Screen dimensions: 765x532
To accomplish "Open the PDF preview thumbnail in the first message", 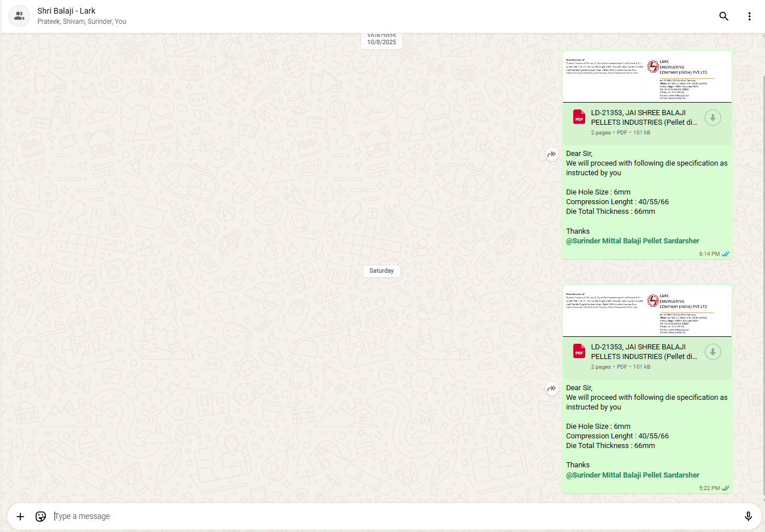I will coord(647,78).
